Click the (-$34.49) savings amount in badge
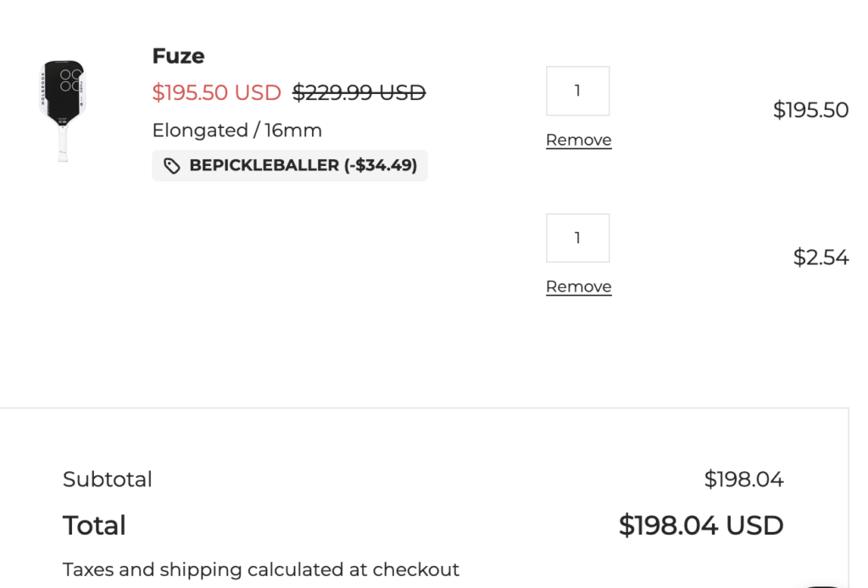 (x=381, y=165)
